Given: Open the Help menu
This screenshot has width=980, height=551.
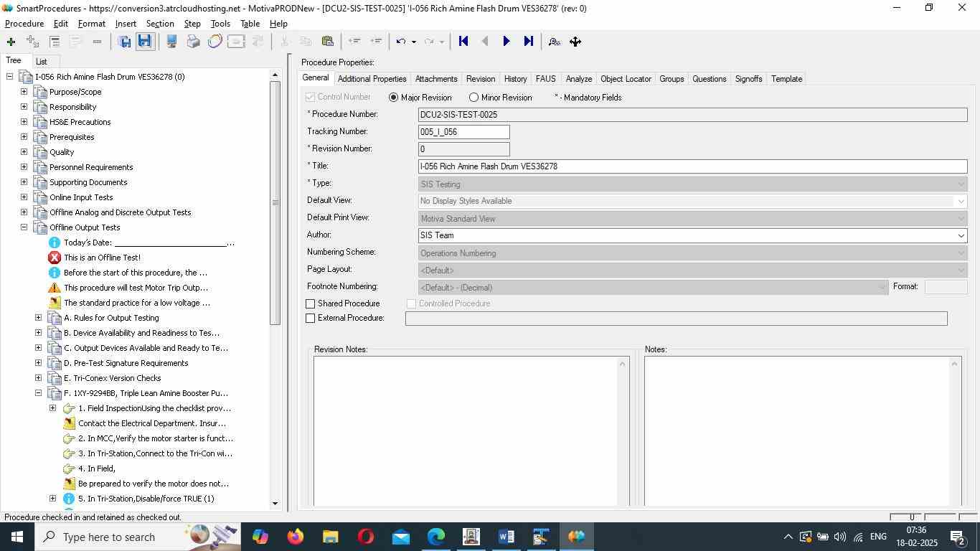Looking at the screenshot, I should point(278,24).
